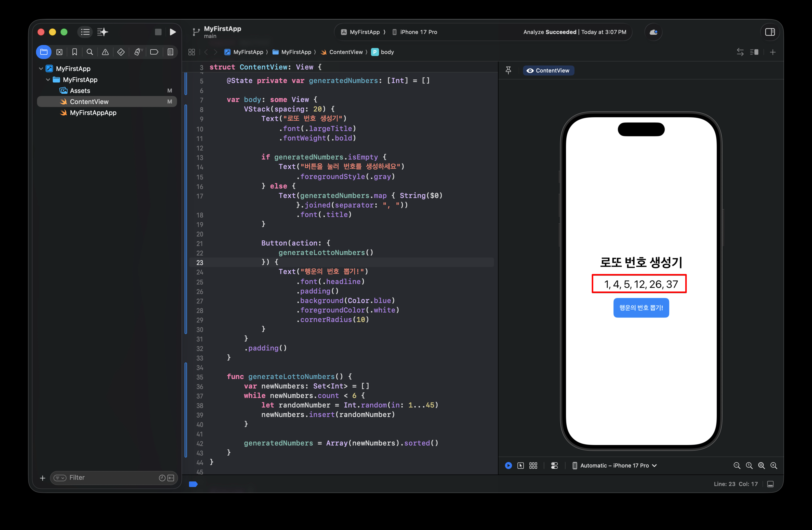Select MyFirstAppApp file in navigator
The width and height of the screenshot is (812, 530).
point(93,112)
